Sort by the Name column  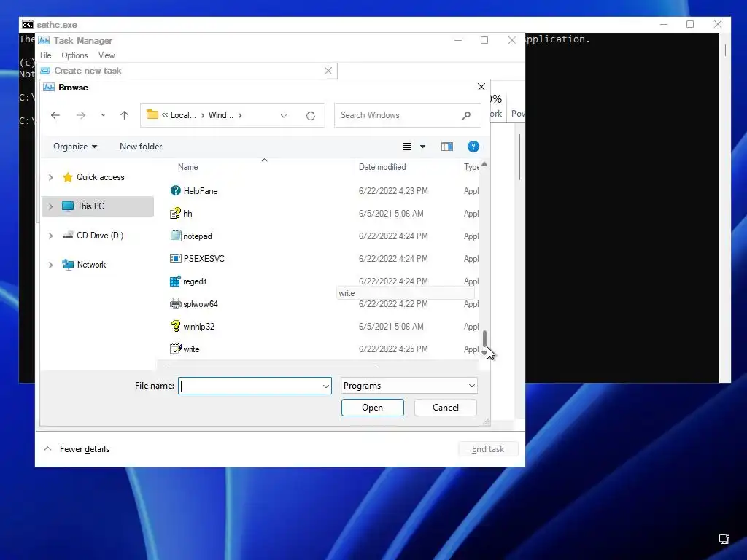tap(187, 167)
